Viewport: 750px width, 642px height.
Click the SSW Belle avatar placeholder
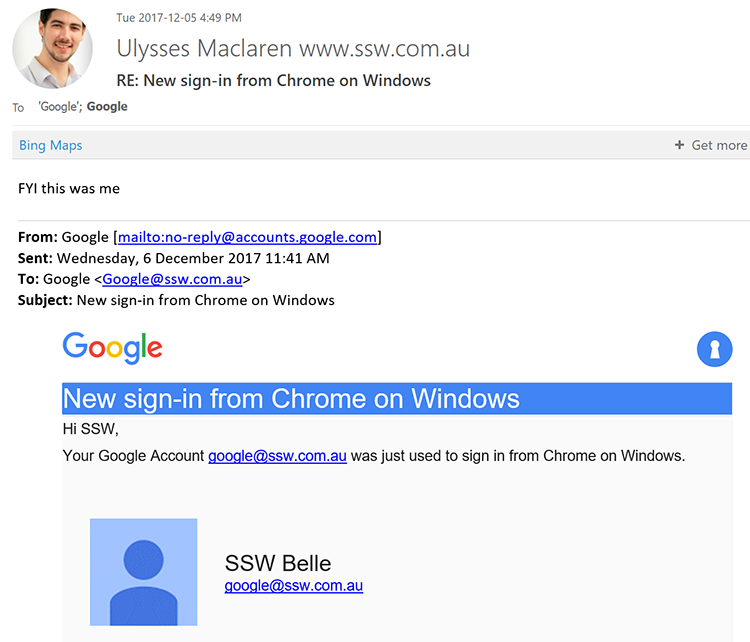(x=143, y=572)
